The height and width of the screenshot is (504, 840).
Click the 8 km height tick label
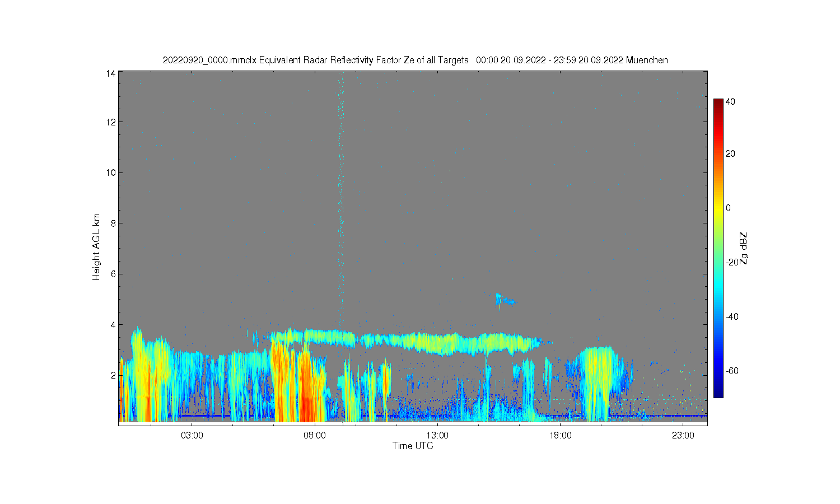point(113,223)
